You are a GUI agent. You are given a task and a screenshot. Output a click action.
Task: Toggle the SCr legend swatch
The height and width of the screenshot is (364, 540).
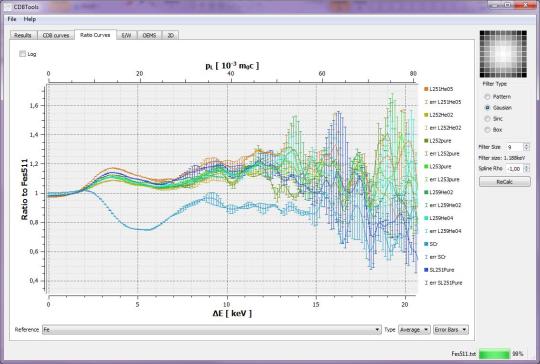[x=426, y=244]
